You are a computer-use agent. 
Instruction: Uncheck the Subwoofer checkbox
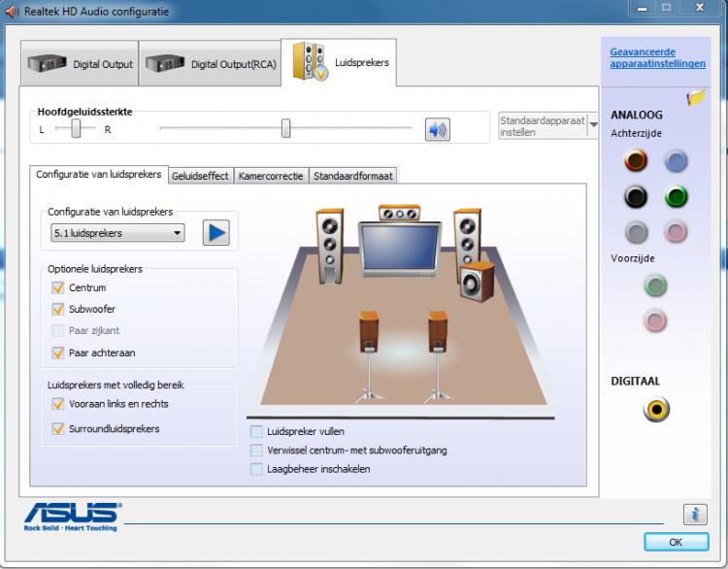point(57,309)
